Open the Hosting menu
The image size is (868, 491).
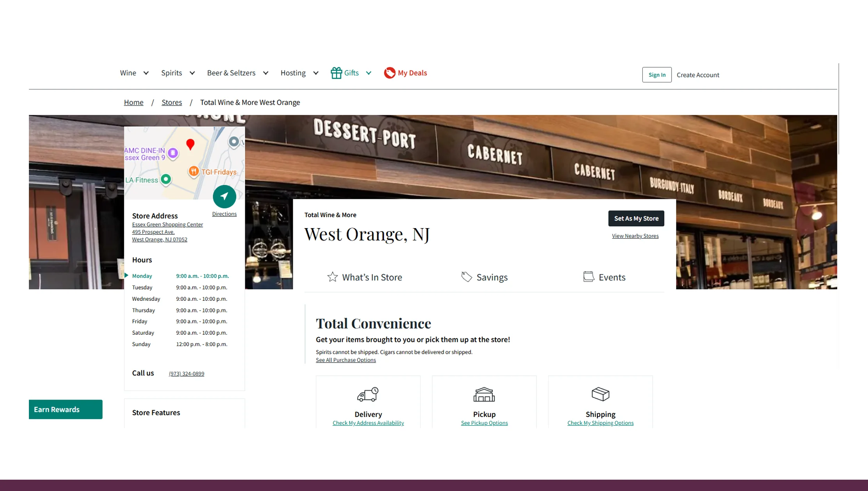point(298,73)
